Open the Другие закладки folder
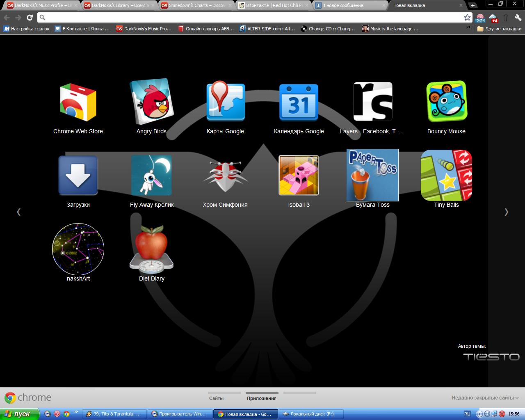 click(x=500, y=29)
